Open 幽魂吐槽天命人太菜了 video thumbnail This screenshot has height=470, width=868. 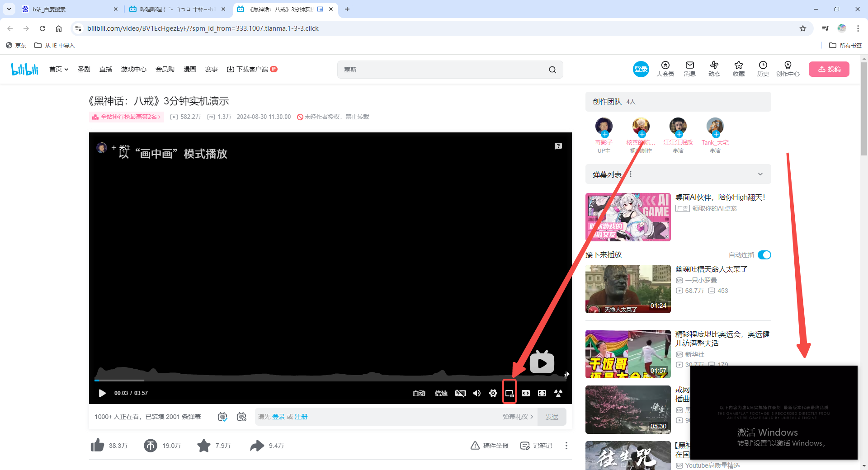(628, 289)
